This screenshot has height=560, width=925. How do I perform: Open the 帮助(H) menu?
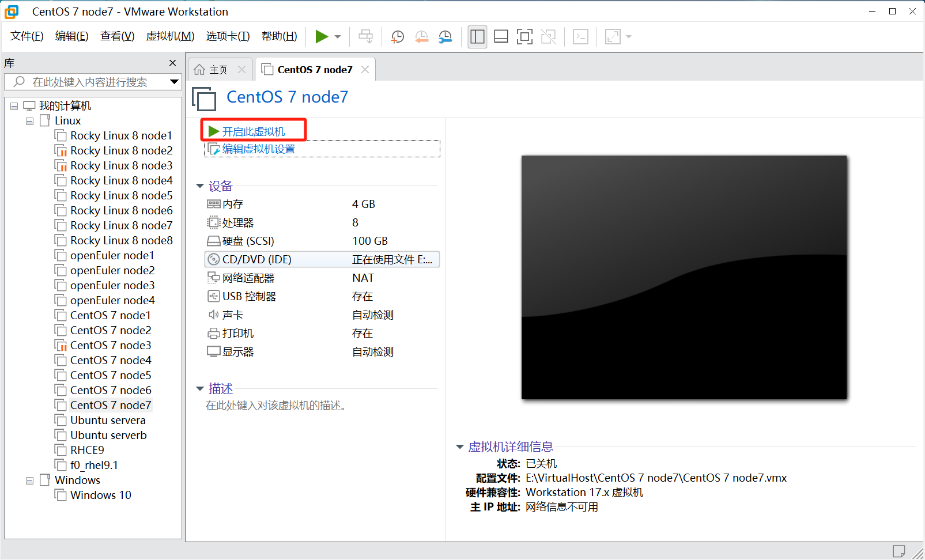[x=279, y=36]
